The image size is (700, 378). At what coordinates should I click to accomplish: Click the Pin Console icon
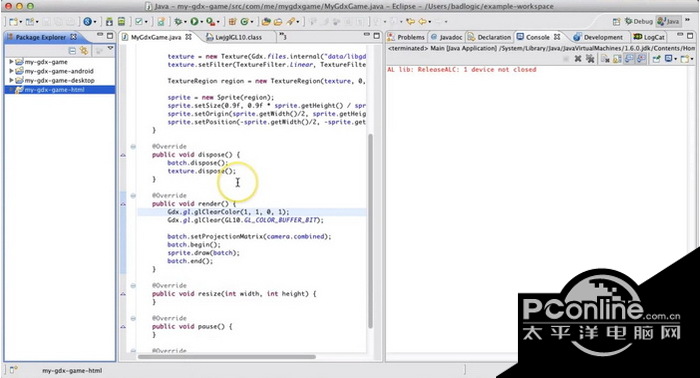click(x=656, y=58)
